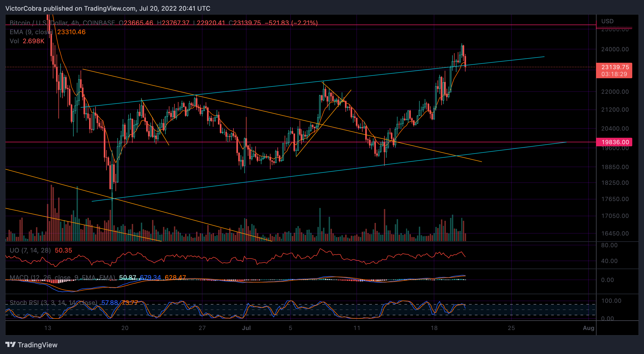Click the 20400.00 price axis label
The image size is (644, 354).
(x=615, y=129)
